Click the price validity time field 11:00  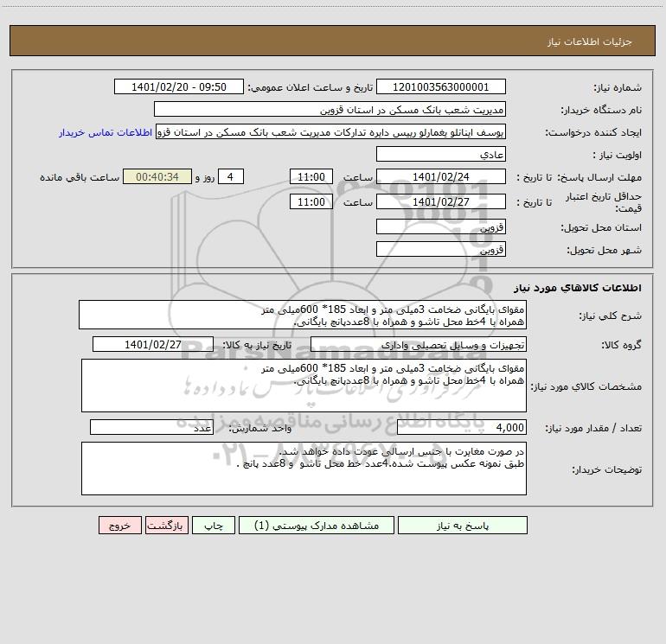(x=311, y=201)
